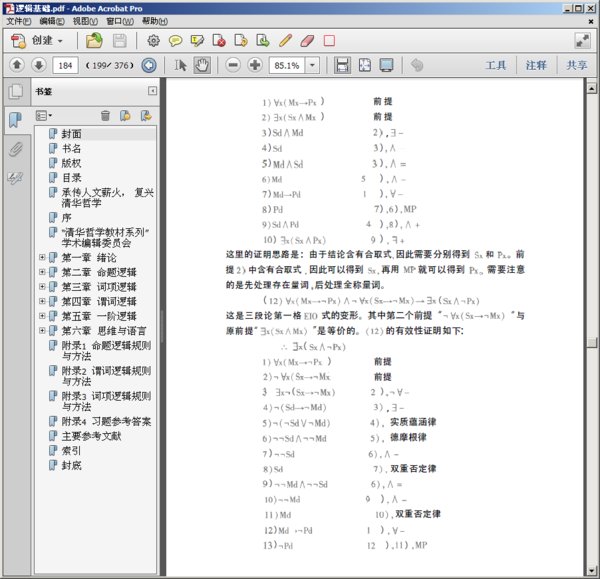Open the 编辑 menu
Screen dimensions: 600x579
[52, 21]
